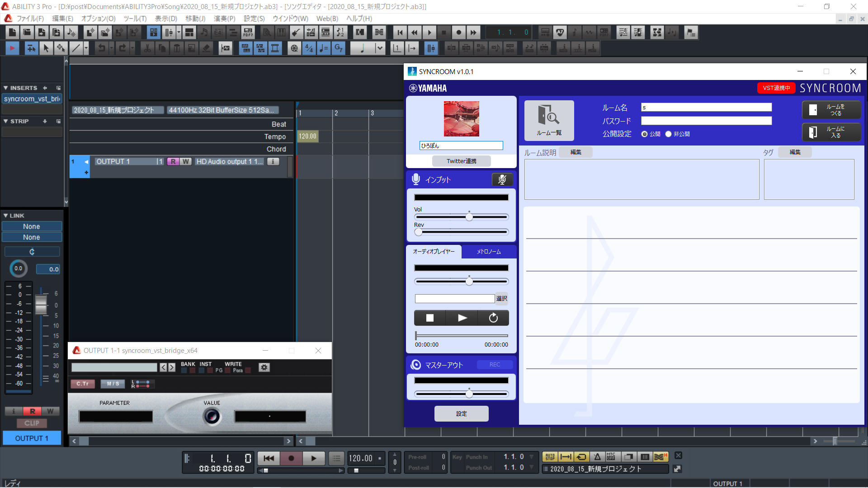Screen dimensions: 868x488
Task: Click the metronome icon in transport bar
Action: click(x=597, y=457)
